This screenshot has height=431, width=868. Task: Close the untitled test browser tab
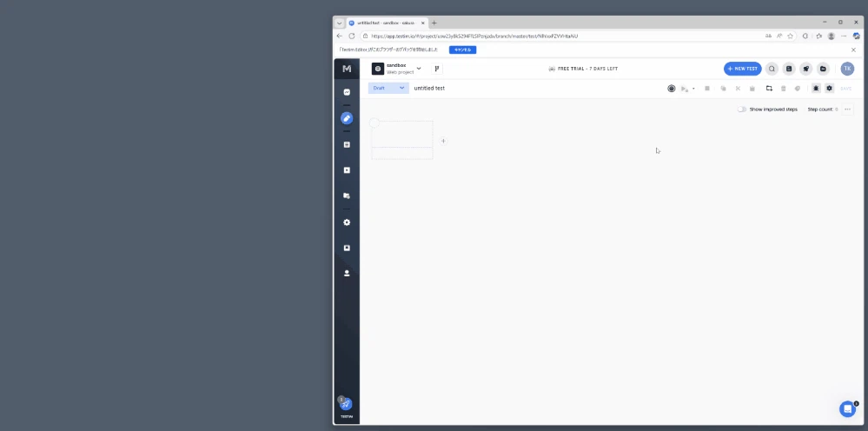tap(423, 23)
